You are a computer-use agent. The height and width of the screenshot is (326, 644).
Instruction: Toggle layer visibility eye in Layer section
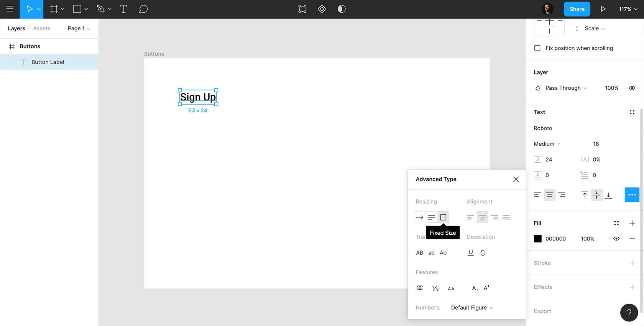coord(632,88)
